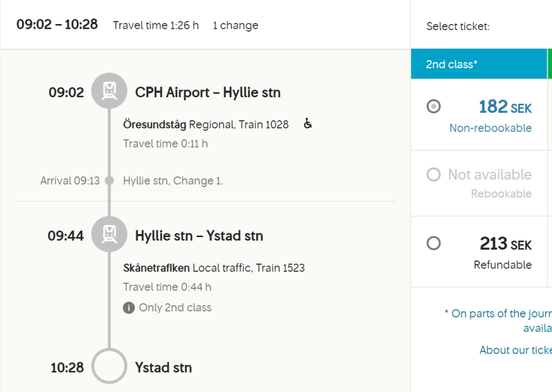Screen dimensions: 552x392
Task: Click Skånetrafiken Local traffic, Train 1523 text
Action: pos(214,268)
